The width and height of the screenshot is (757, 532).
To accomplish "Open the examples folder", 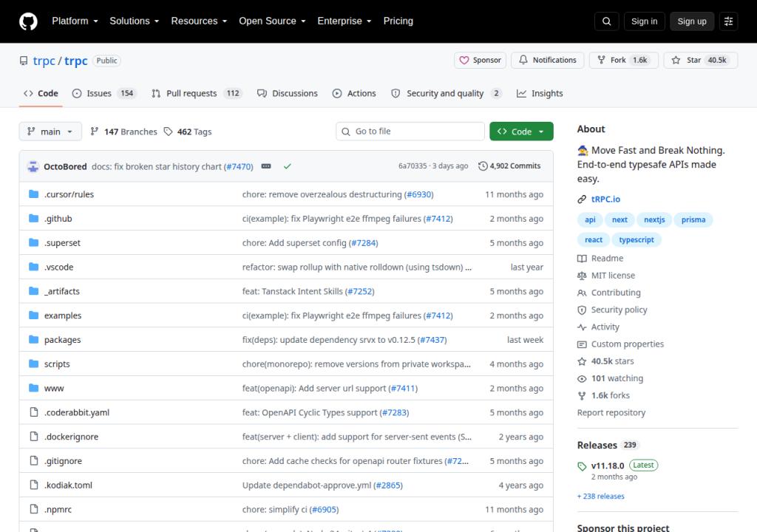I will pos(63,316).
